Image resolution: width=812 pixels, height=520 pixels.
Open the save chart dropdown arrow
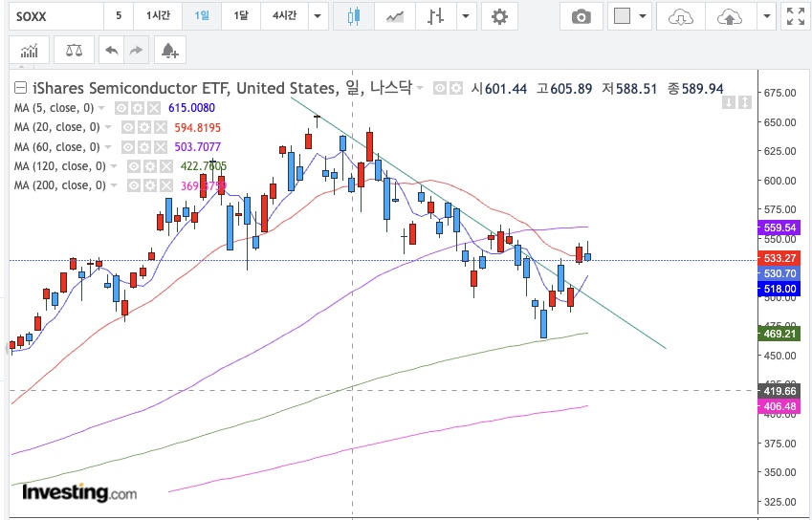click(766, 16)
